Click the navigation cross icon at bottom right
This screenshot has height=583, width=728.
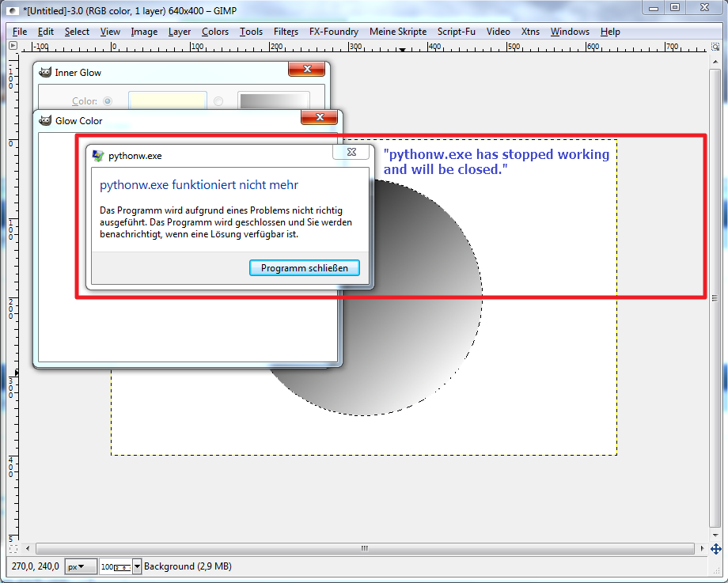coord(715,549)
